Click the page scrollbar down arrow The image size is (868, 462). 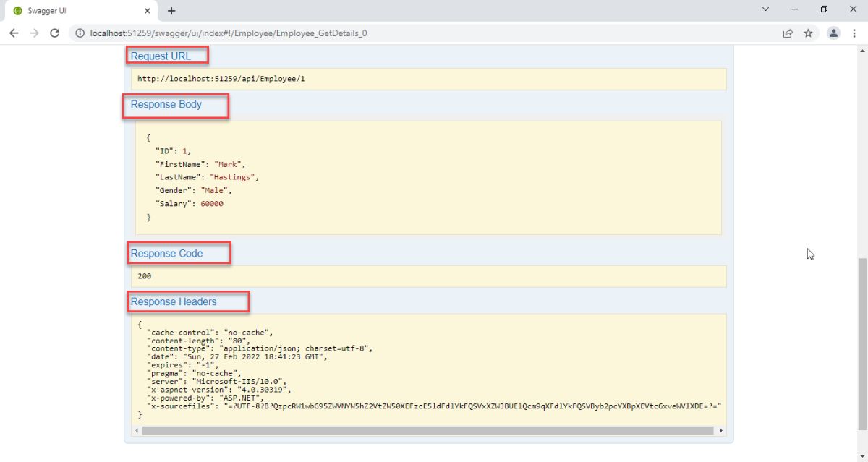861,456
